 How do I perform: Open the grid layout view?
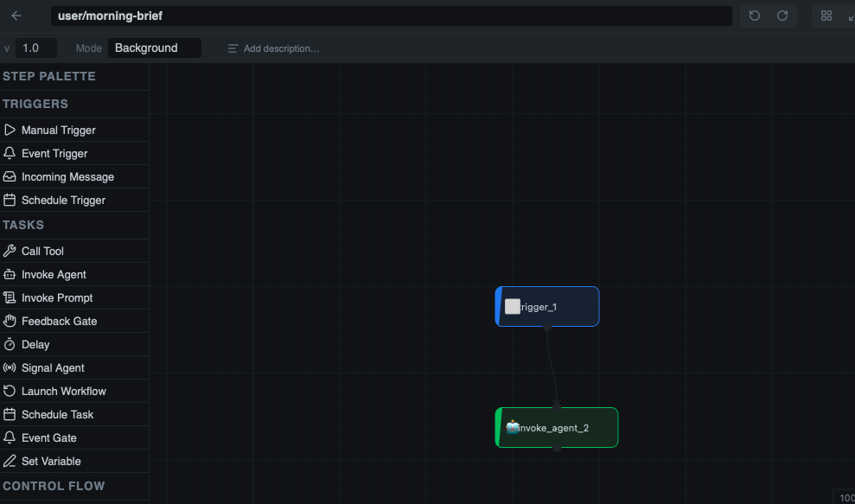[x=826, y=16]
